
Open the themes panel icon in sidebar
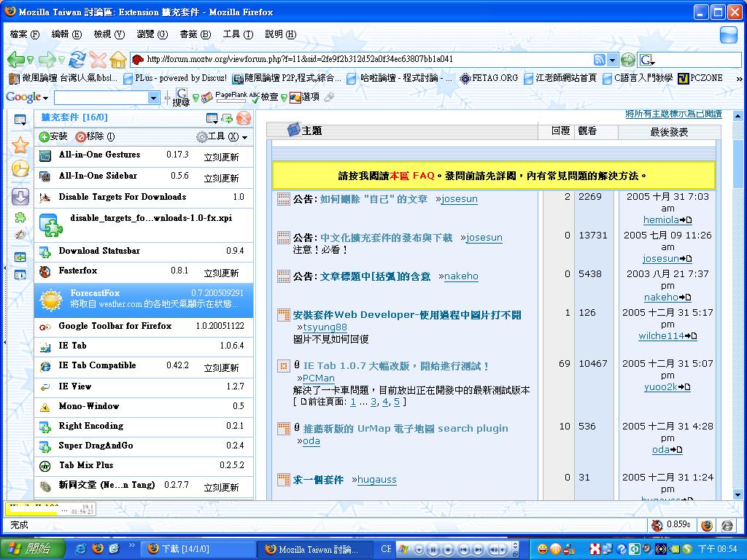click(20, 234)
